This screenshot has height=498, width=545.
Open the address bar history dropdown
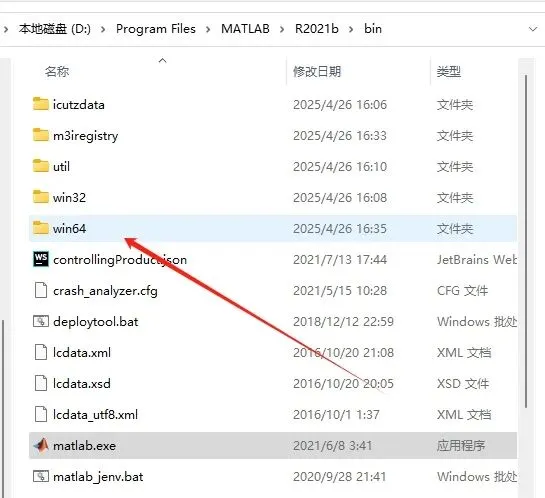[533, 29]
